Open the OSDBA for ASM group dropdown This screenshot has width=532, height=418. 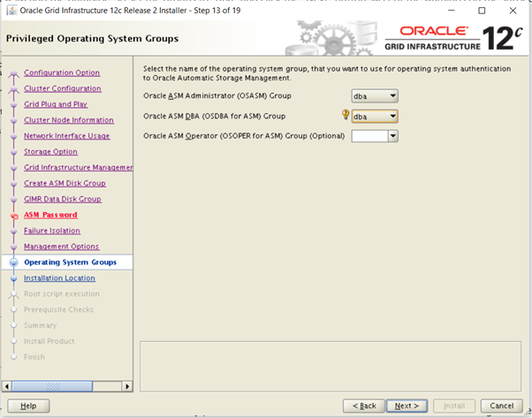(375, 116)
